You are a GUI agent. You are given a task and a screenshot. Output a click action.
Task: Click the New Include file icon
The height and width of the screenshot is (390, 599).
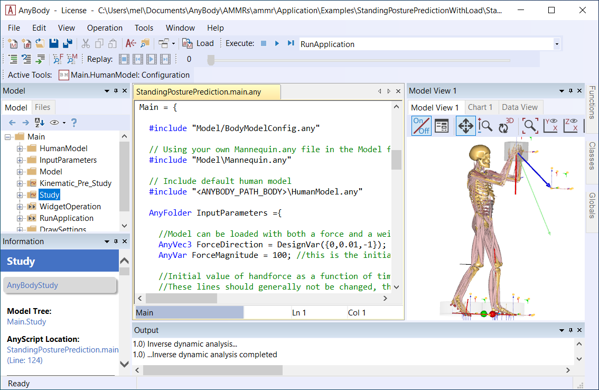tap(26, 44)
